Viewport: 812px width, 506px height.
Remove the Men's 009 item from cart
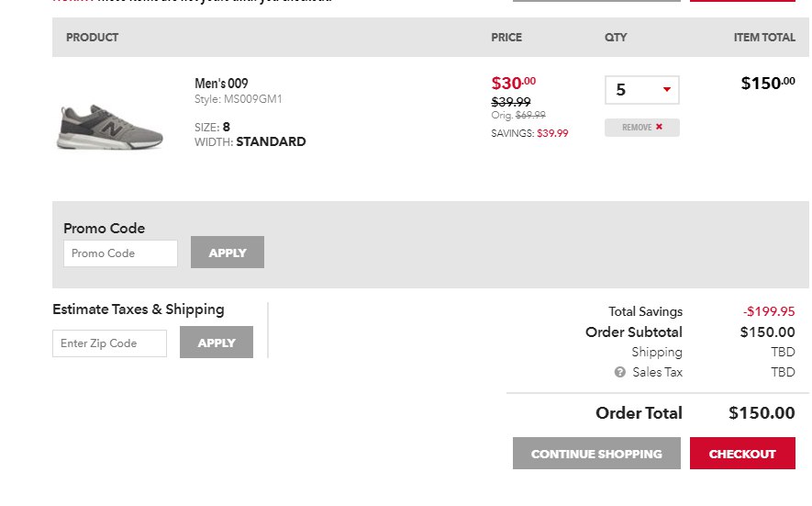pos(642,128)
